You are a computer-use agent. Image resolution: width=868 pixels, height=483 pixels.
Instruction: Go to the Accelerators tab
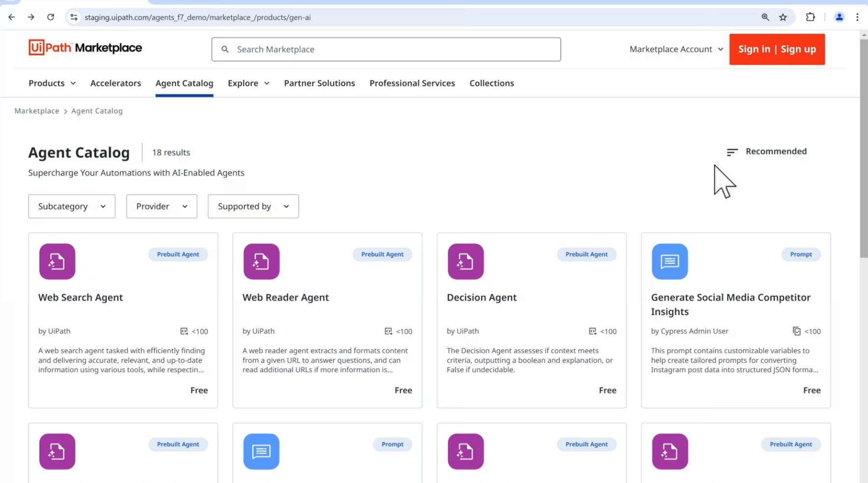point(115,83)
